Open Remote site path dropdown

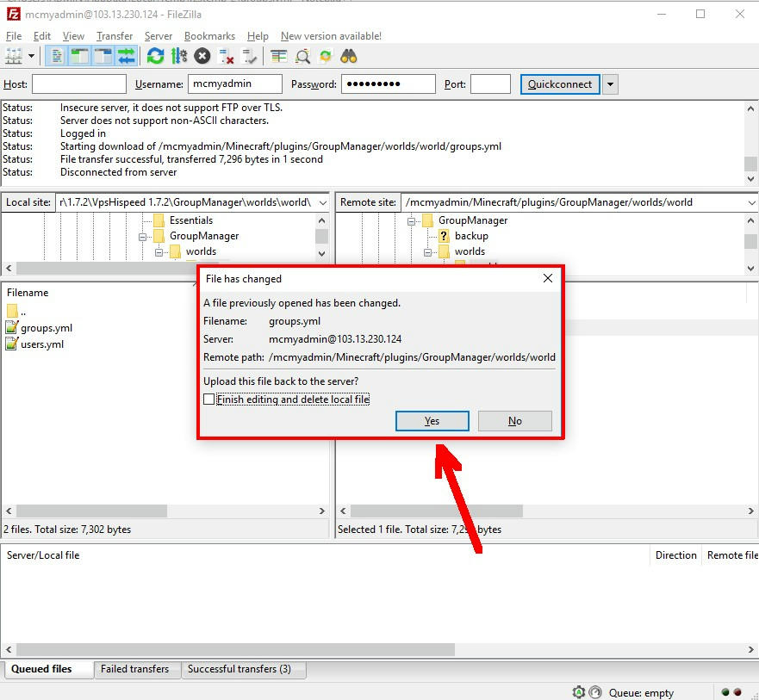[751, 202]
